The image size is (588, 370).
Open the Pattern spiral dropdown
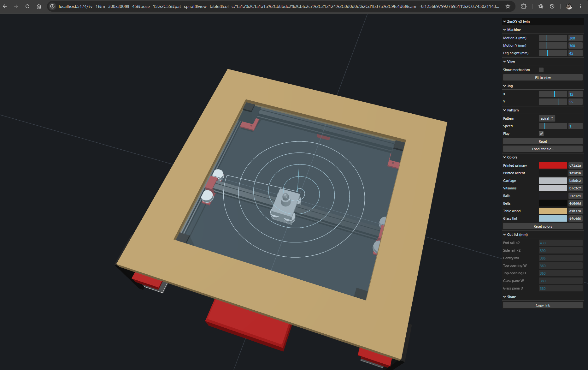(x=547, y=118)
